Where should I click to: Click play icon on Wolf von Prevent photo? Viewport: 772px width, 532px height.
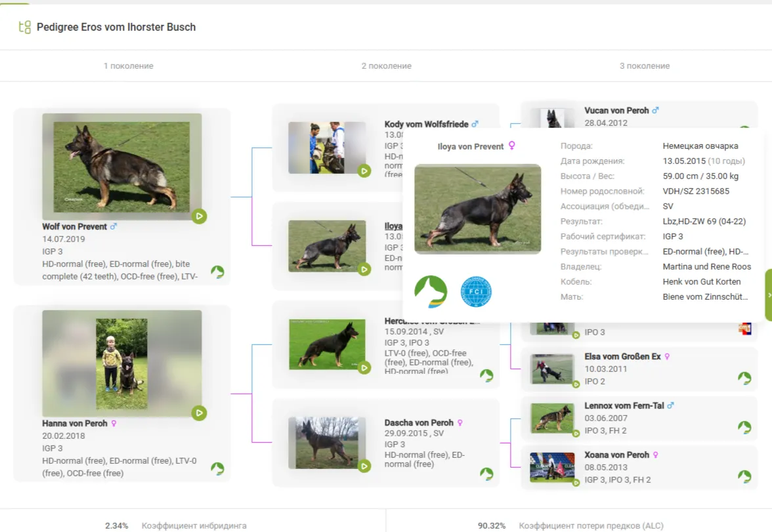[200, 216]
